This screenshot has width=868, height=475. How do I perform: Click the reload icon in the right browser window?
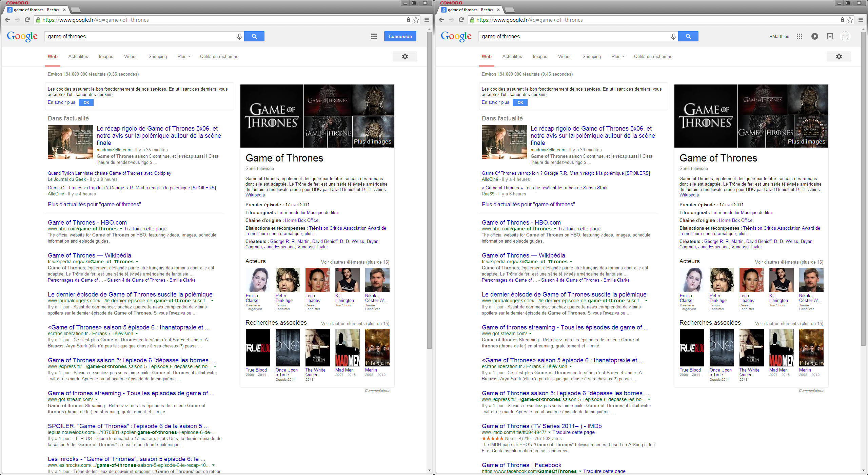461,20
